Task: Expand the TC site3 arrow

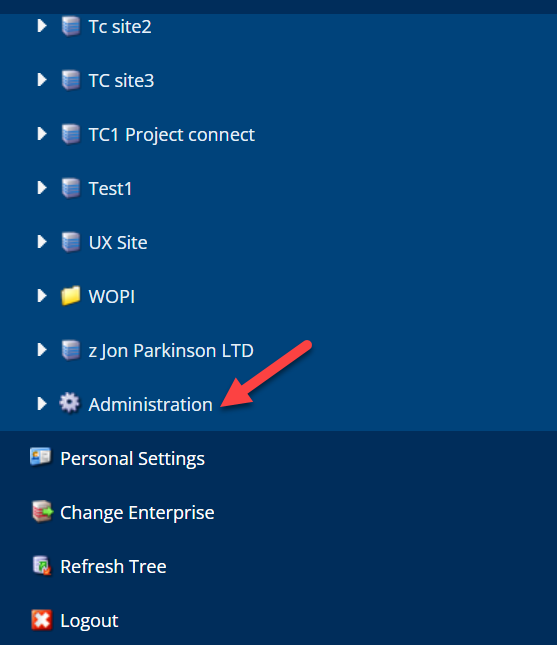Action: coord(42,80)
